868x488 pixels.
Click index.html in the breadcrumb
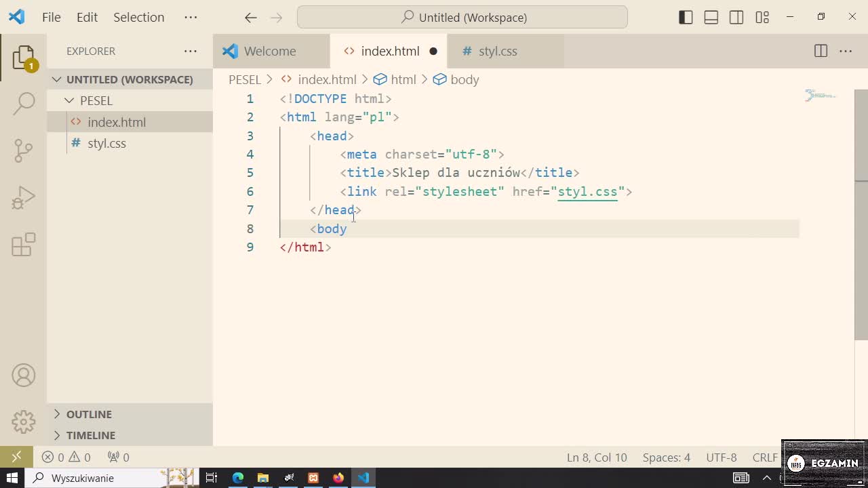pos(327,79)
